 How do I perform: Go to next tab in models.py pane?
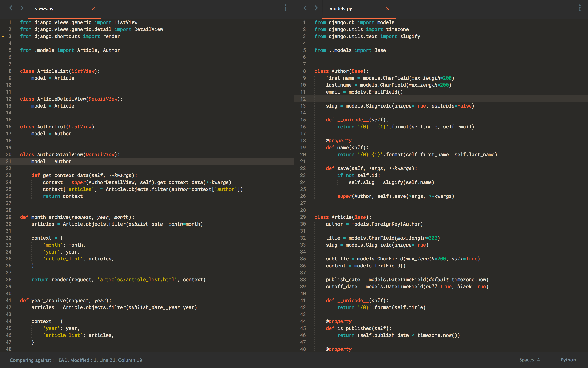pos(316,8)
